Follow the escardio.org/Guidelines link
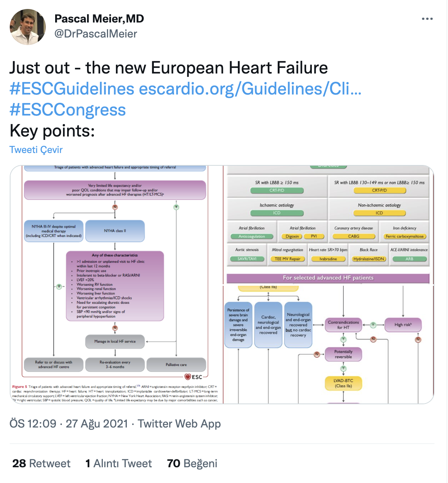 (250, 89)
